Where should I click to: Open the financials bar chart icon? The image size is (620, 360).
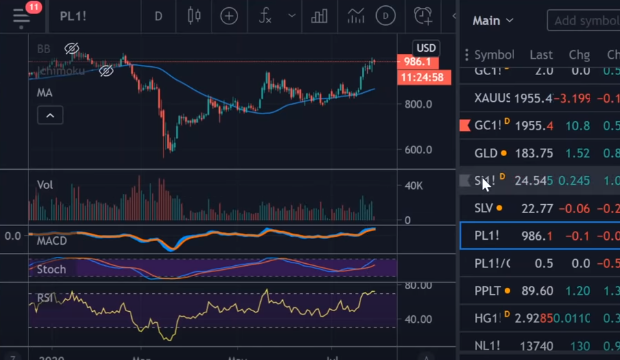click(x=319, y=16)
